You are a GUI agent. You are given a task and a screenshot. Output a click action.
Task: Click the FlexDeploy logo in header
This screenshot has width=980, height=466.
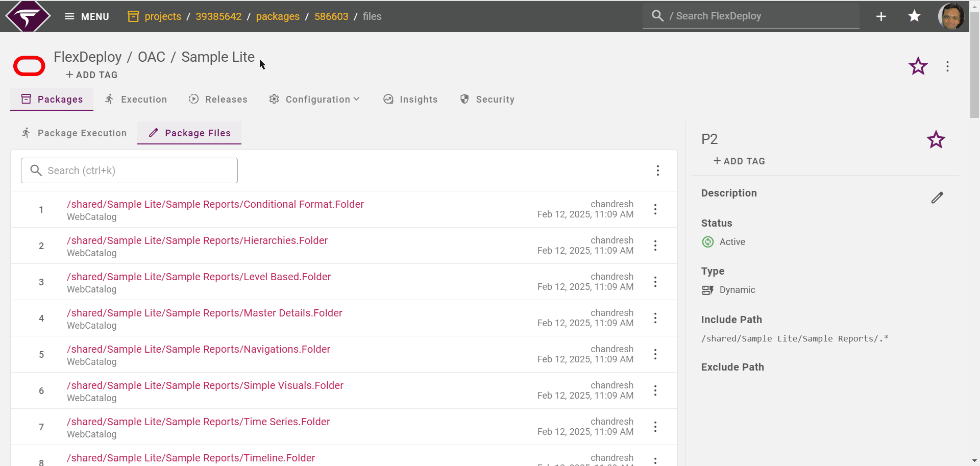[28, 16]
